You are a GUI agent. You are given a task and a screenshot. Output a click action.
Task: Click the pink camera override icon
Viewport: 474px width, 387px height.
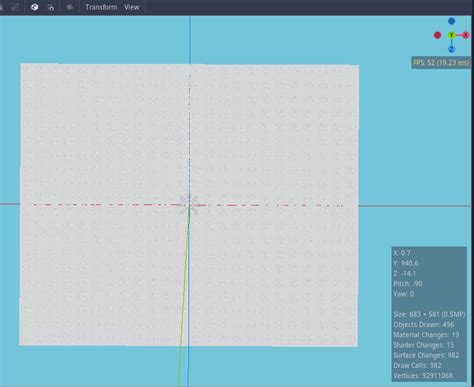pos(69,7)
